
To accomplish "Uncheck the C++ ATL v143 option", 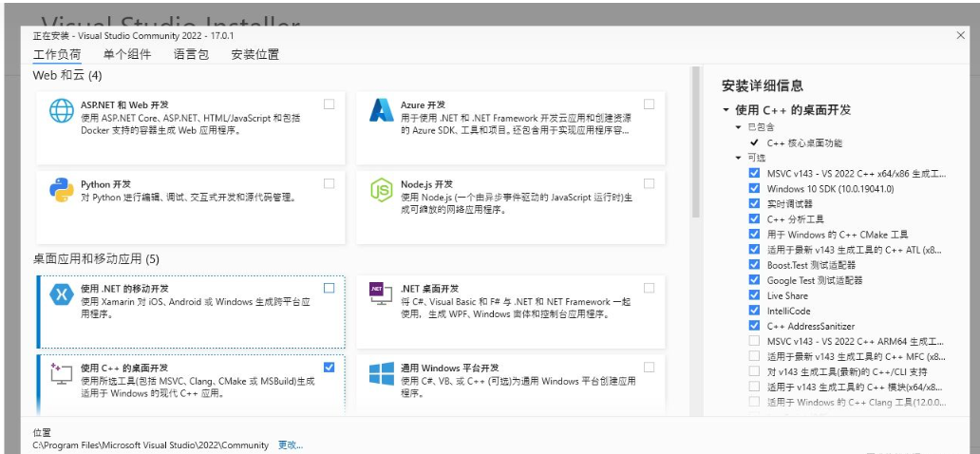I will tap(754, 250).
